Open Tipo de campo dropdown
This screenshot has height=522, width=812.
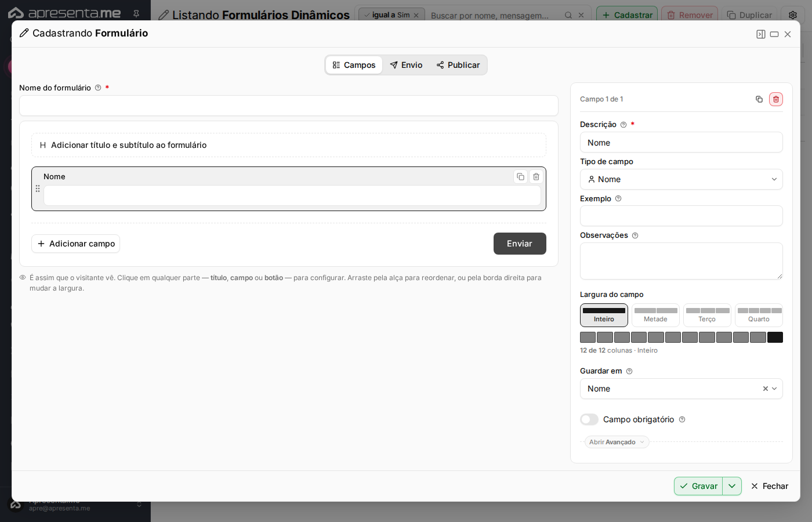click(681, 179)
